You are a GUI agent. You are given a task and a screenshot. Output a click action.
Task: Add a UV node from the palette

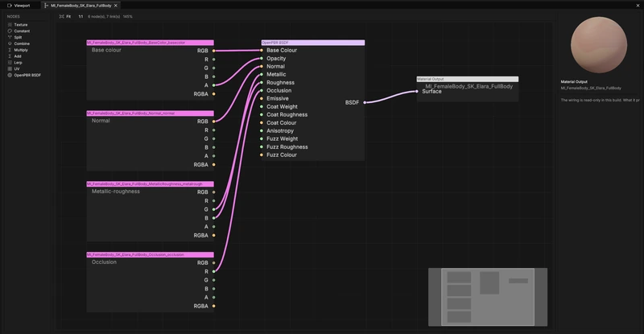[x=14, y=68]
